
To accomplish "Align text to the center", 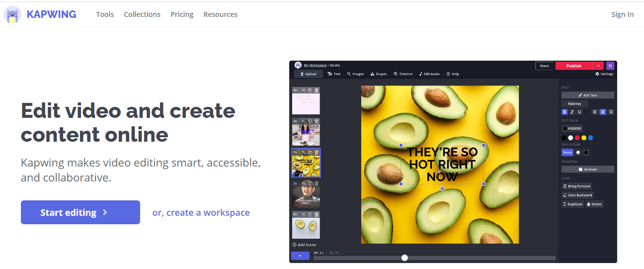I will 603,112.
